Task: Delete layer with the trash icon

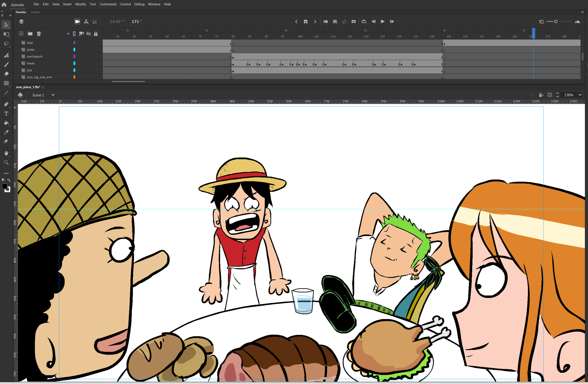Action: pos(39,34)
